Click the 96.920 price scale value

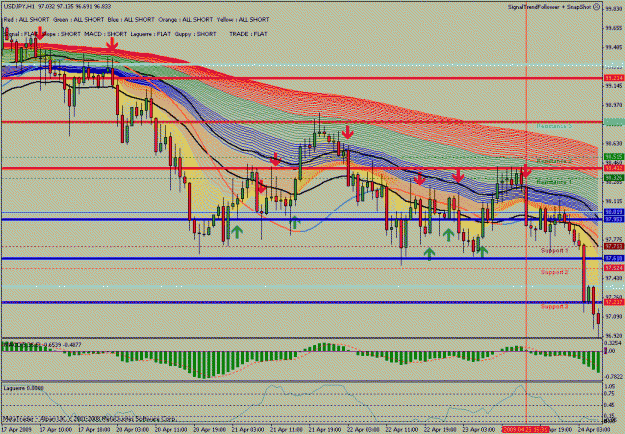coord(614,336)
